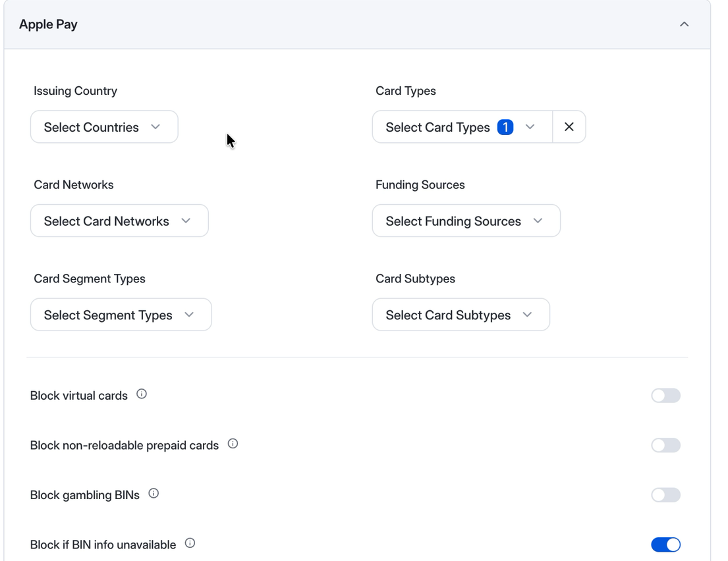Click the card types count badge 1
This screenshot has width=728, height=561.
pos(505,127)
